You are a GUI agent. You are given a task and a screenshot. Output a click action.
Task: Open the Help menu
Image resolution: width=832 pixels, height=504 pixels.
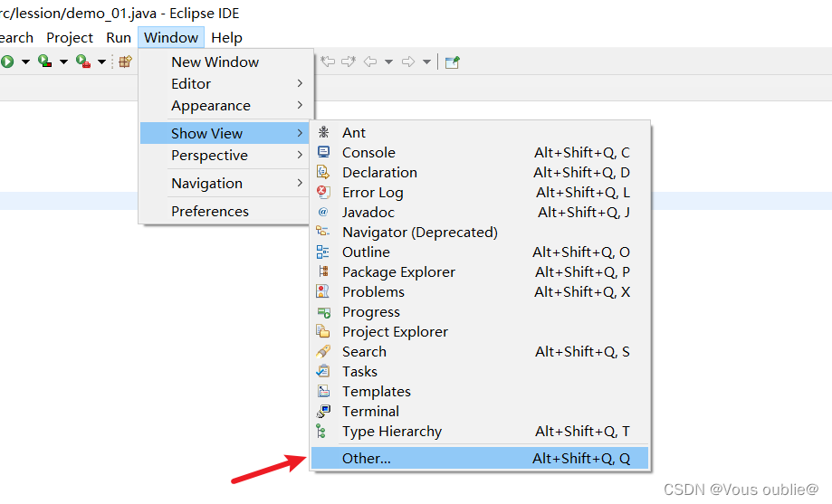coord(226,38)
